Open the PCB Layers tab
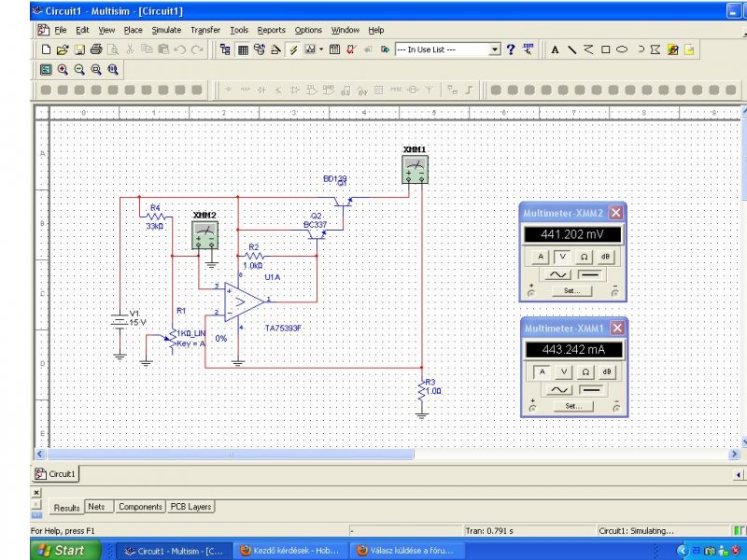Viewport: 747px width, 560px height. (190, 507)
